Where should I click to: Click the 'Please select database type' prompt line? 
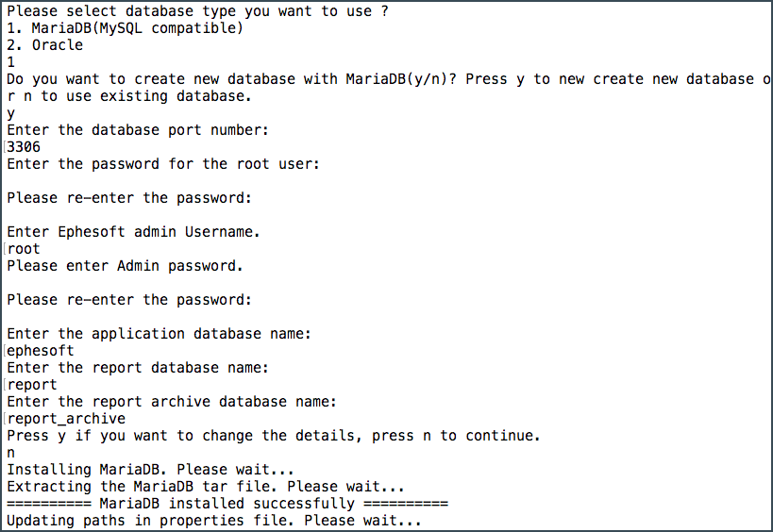[x=197, y=11]
